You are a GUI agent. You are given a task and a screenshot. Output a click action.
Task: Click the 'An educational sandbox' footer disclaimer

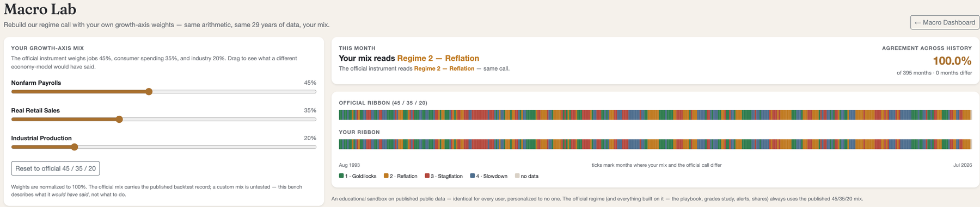[x=597, y=199]
